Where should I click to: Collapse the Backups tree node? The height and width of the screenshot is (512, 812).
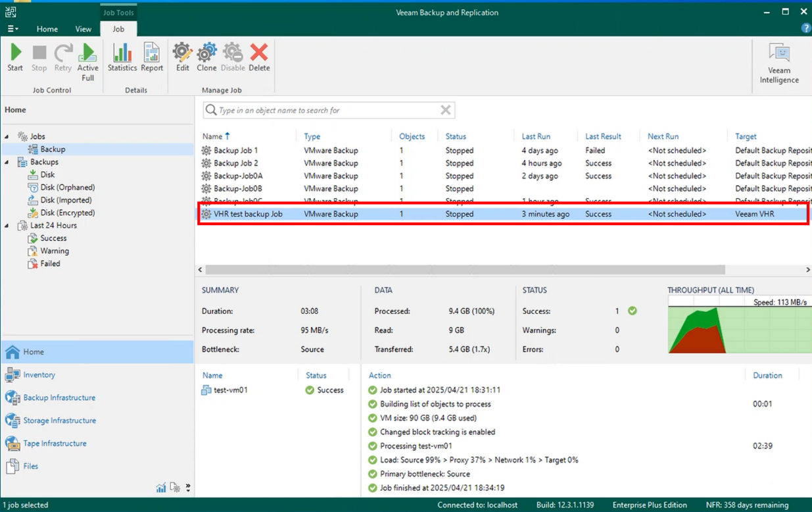coord(7,162)
